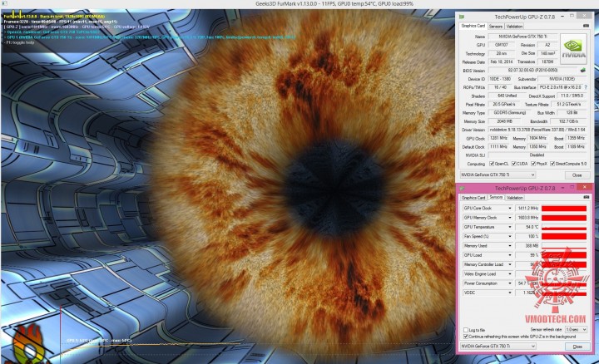Viewport: 599px width, 364px height.
Task: Open the VDDC sensor dropdown
Action: coord(510,293)
